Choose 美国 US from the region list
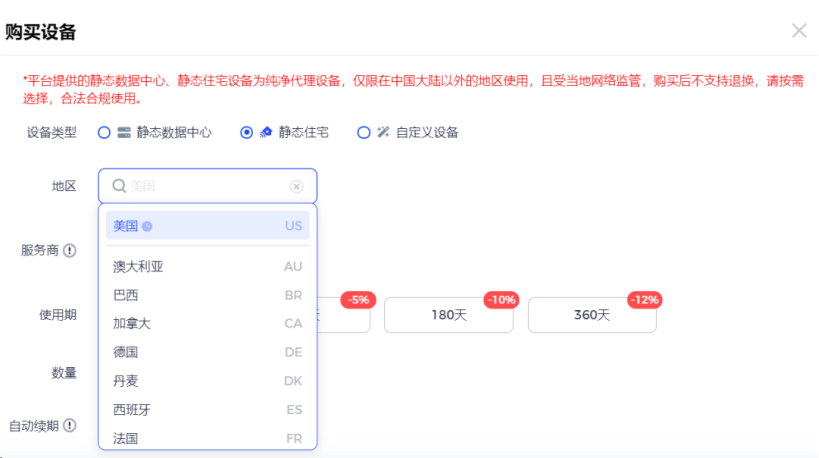The height and width of the screenshot is (458, 819). [207, 226]
